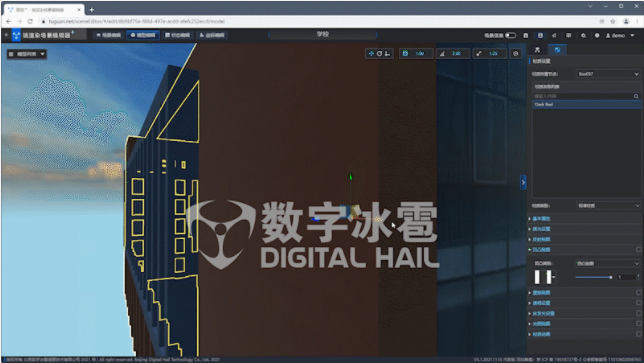The image size is (644, 363).
Task: Click the browser address bar URL
Action: 136,21
